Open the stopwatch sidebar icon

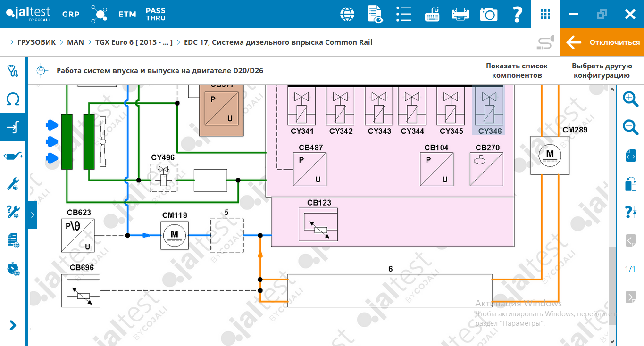coord(13,269)
